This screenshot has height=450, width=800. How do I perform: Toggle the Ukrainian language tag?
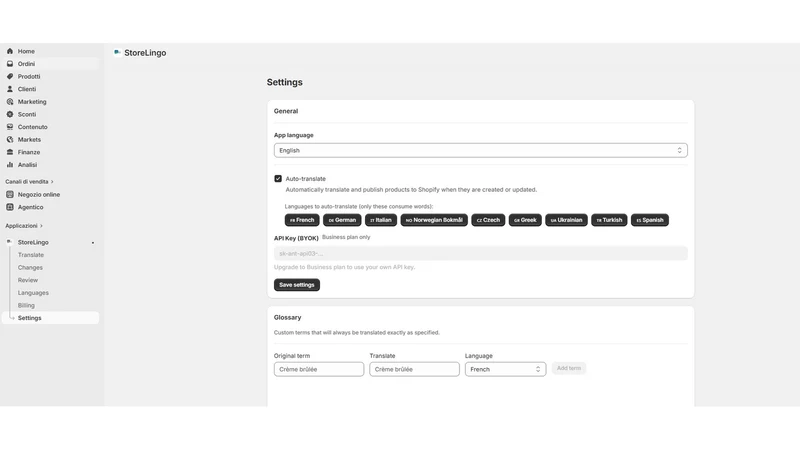pos(566,220)
